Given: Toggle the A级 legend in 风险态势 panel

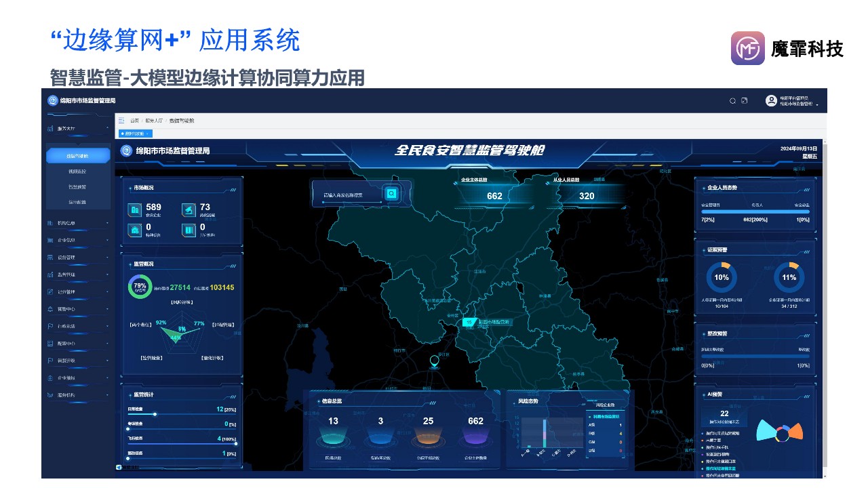Looking at the screenshot, I should click(592, 425).
